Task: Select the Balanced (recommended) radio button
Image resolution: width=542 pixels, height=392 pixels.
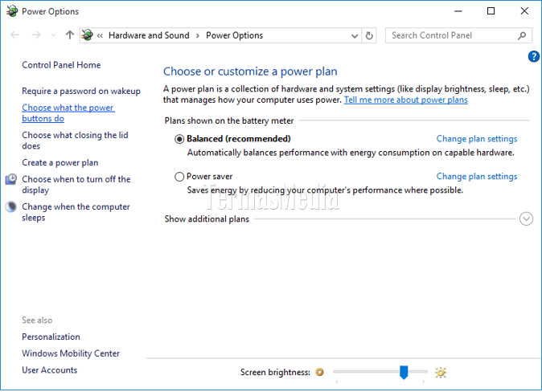Action: pos(179,139)
